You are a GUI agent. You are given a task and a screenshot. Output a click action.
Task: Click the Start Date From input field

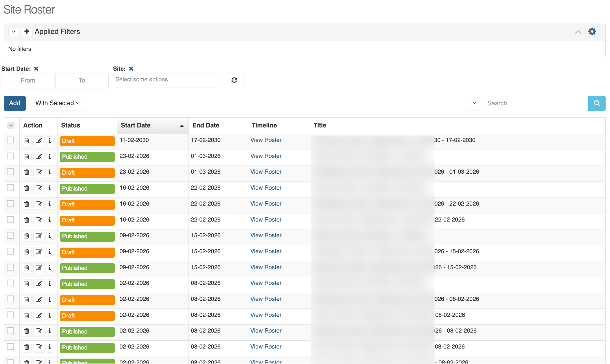(x=28, y=81)
